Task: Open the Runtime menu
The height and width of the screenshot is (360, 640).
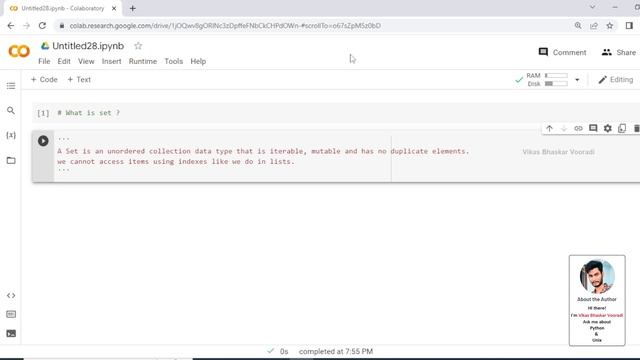Action: [x=142, y=61]
